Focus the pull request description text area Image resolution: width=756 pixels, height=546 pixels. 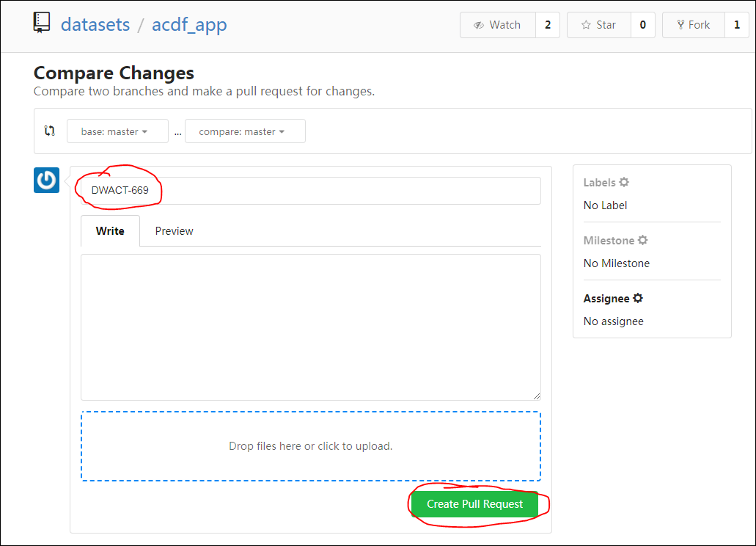point(310,327)
